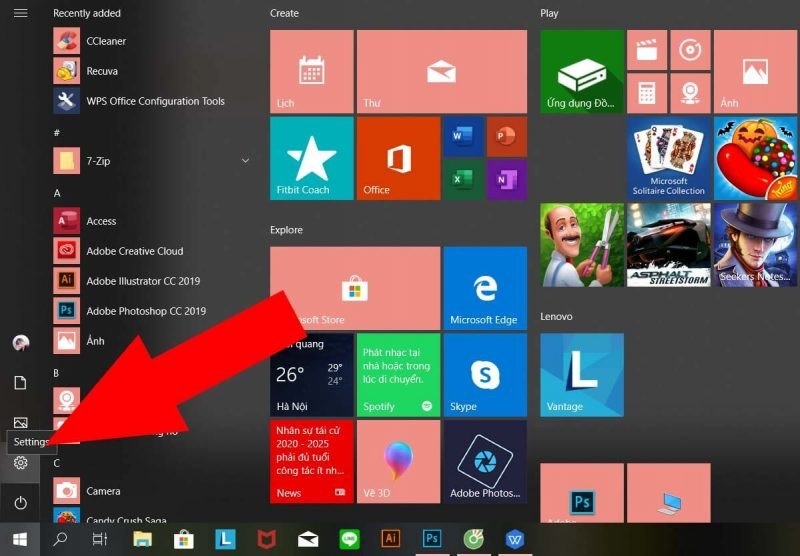800x556 pixels.
Task: Open the Microsoft Edge tile
Action: click(484, 288)
